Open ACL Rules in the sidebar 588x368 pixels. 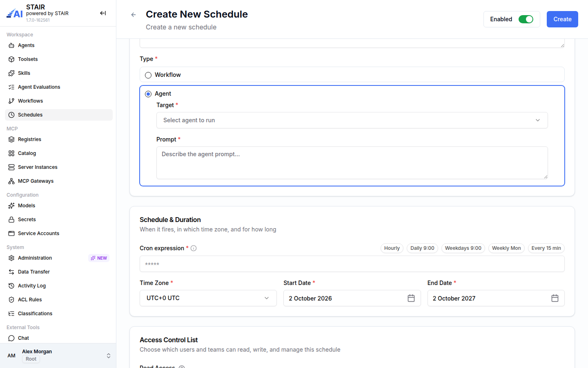point(59,300)
